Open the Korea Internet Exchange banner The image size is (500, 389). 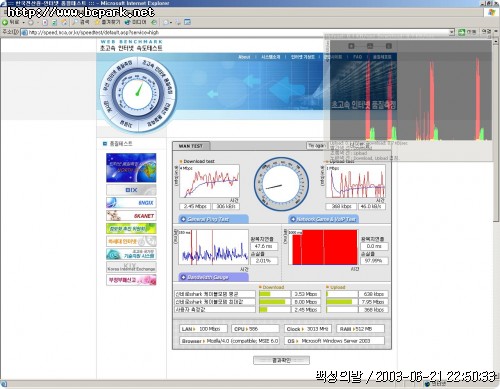point(131,267)
